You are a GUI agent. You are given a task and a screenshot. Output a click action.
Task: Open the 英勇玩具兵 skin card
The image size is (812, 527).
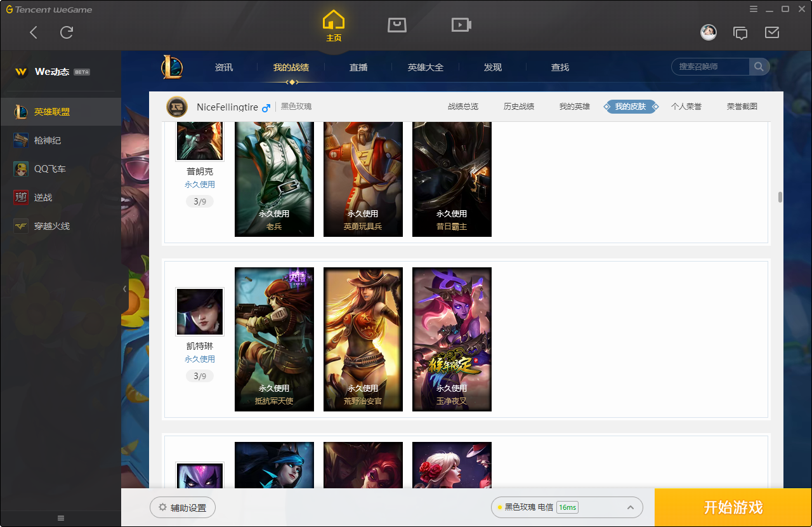(363, 179)
